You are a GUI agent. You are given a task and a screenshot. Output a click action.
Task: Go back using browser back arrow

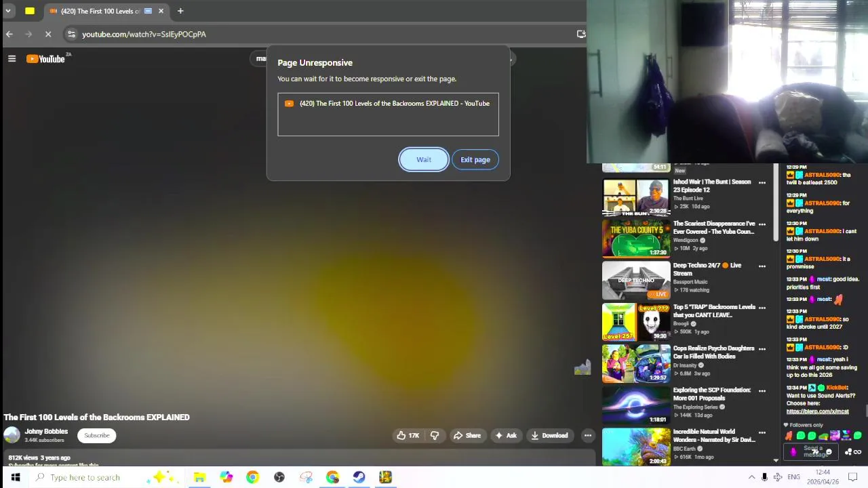tap(9, 34)
